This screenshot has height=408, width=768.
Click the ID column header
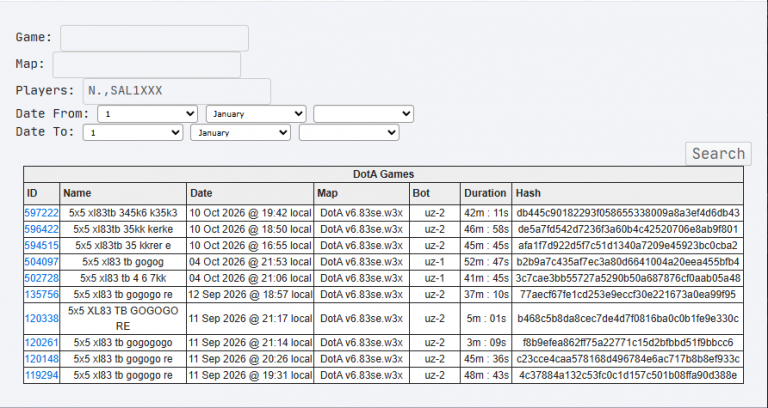(x=42, y=193)
